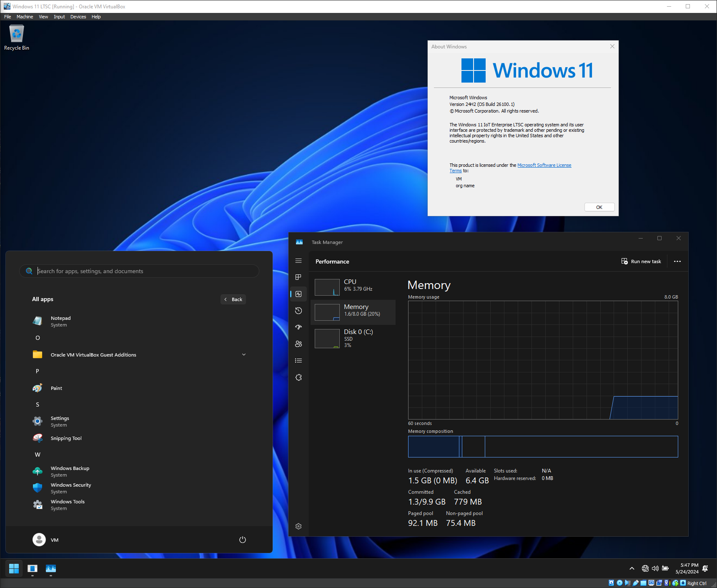This screenshot has width=717, height=588.
Task: Click Start menu search field
Action: pyautogui.click(x=139, y=271)
